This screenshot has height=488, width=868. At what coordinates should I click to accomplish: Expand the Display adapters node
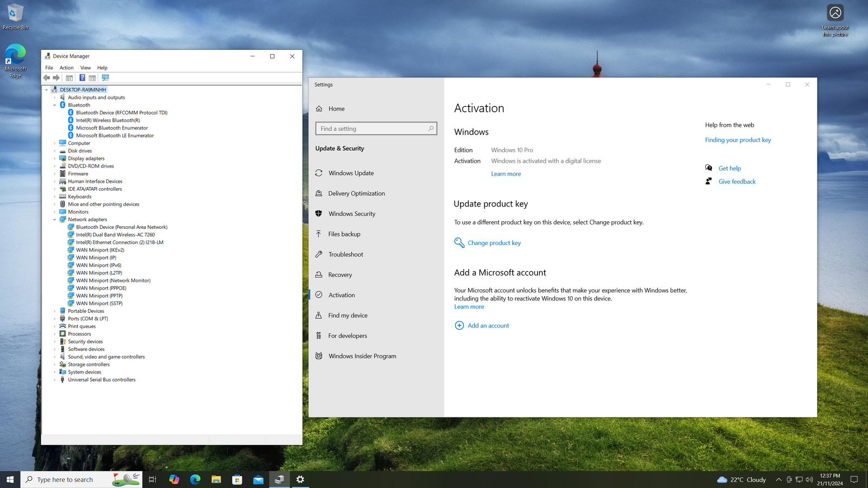pyautogui.click(x=55, y=159)
